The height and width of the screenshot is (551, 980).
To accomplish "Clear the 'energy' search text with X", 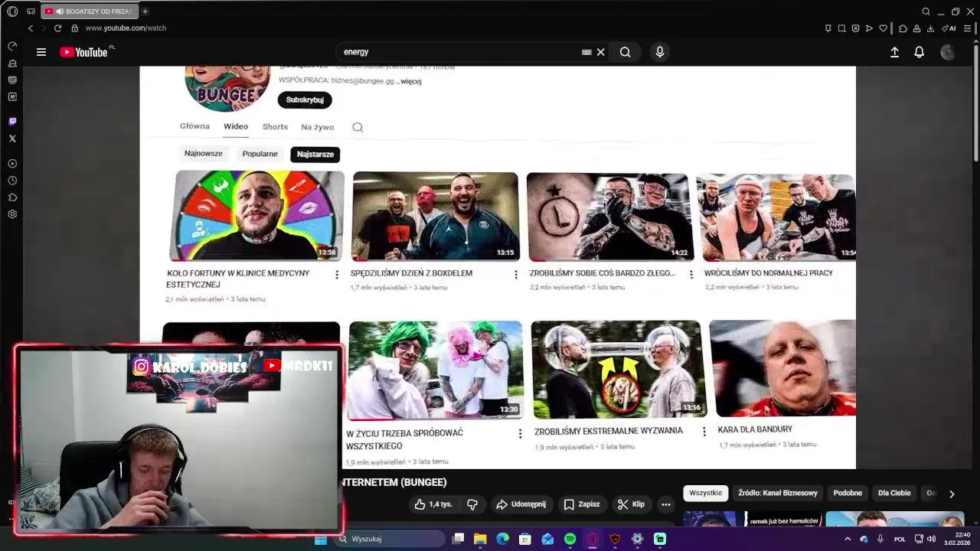I will (x=601, y=52).
